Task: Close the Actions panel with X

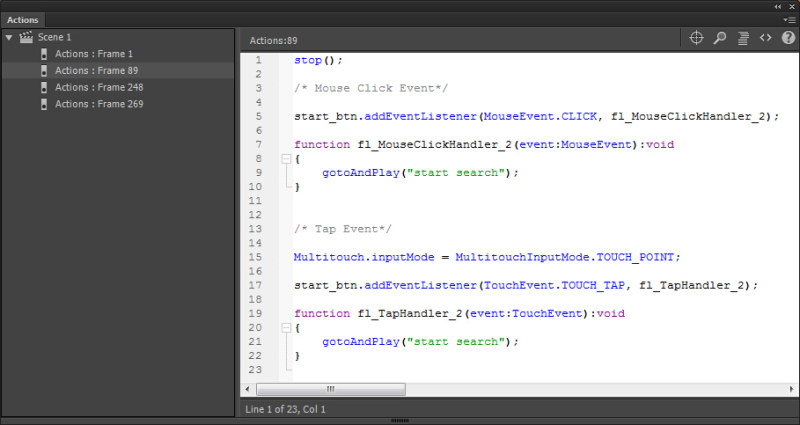Action: [792, 7]
